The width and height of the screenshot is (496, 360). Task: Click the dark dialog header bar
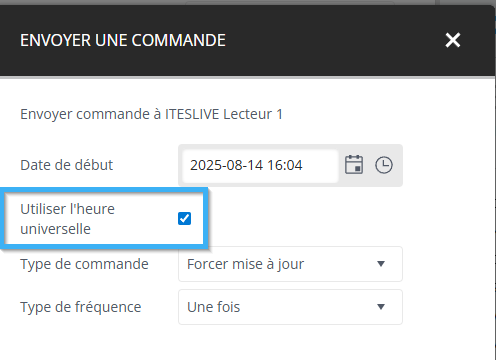[x=247, y=40]
